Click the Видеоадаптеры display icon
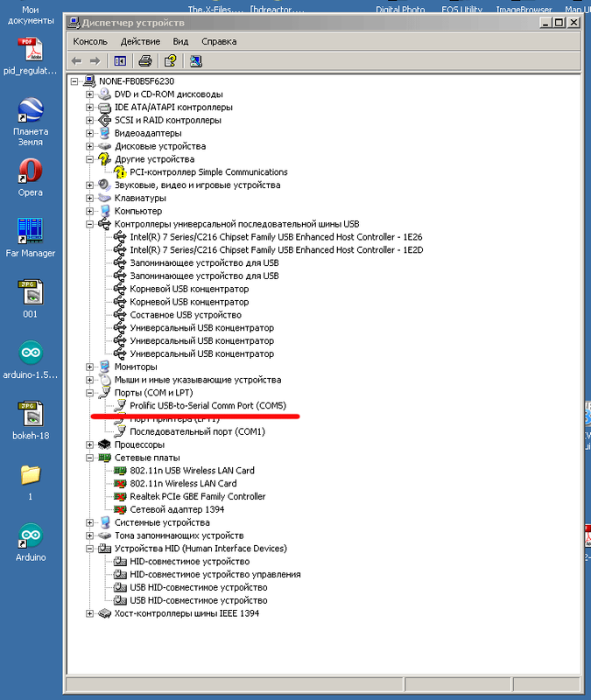The width and height of the screenshot is (591, 700). (x=104, y=133)
